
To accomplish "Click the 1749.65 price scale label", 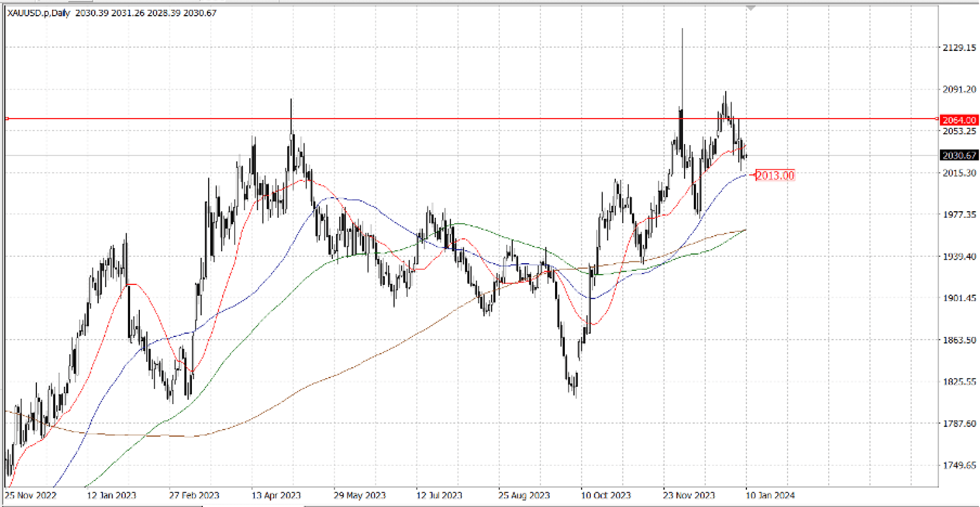I will 959,465.
